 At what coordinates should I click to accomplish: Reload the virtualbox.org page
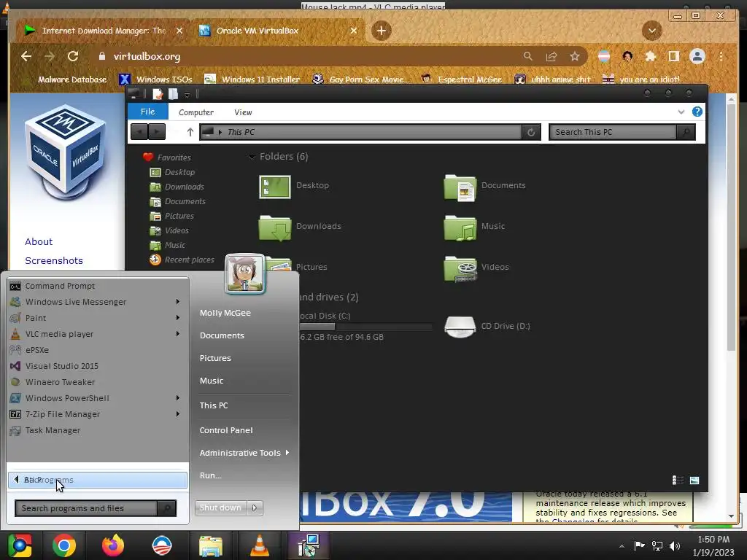click(73, 56)
